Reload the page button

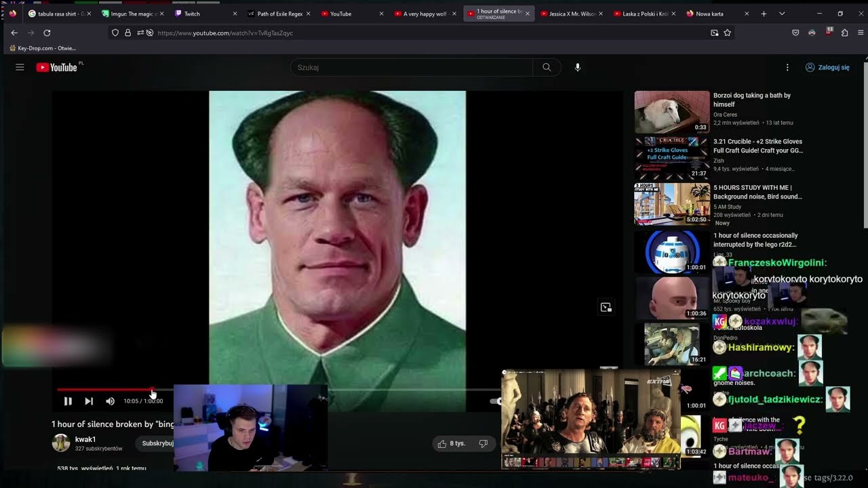click(x=47, y=33)
